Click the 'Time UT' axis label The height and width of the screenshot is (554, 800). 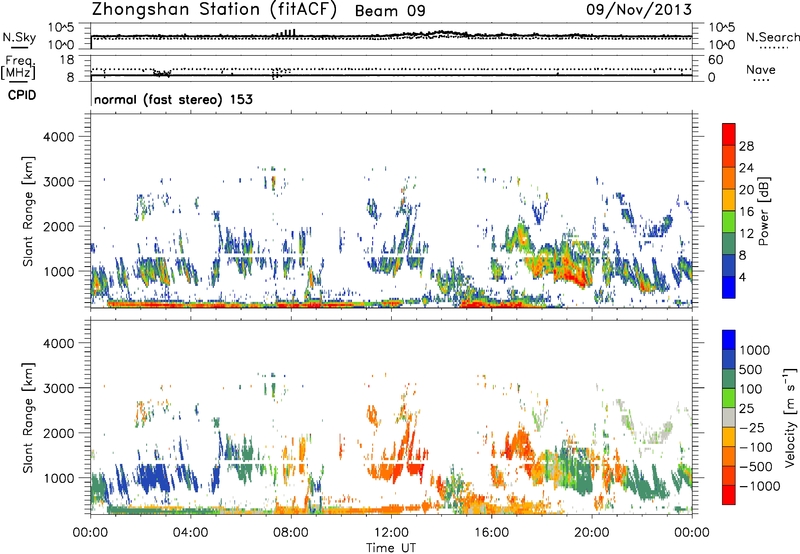(391, 548)
